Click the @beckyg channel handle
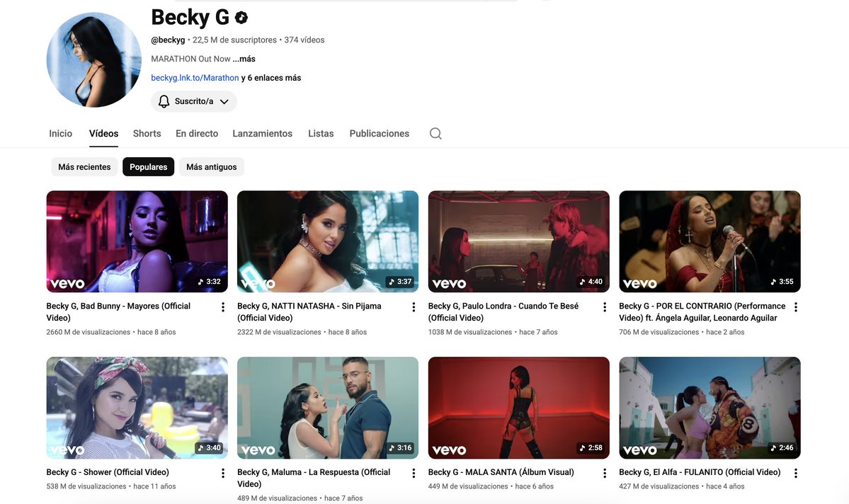Image resolution: width=849 pixels, height=504 pixels. 168,40
